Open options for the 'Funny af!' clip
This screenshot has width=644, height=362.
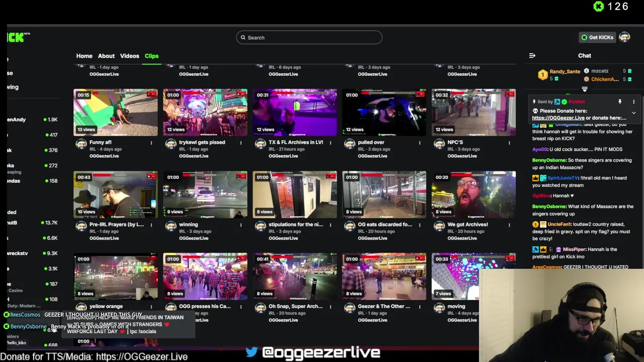coord(151,143)
